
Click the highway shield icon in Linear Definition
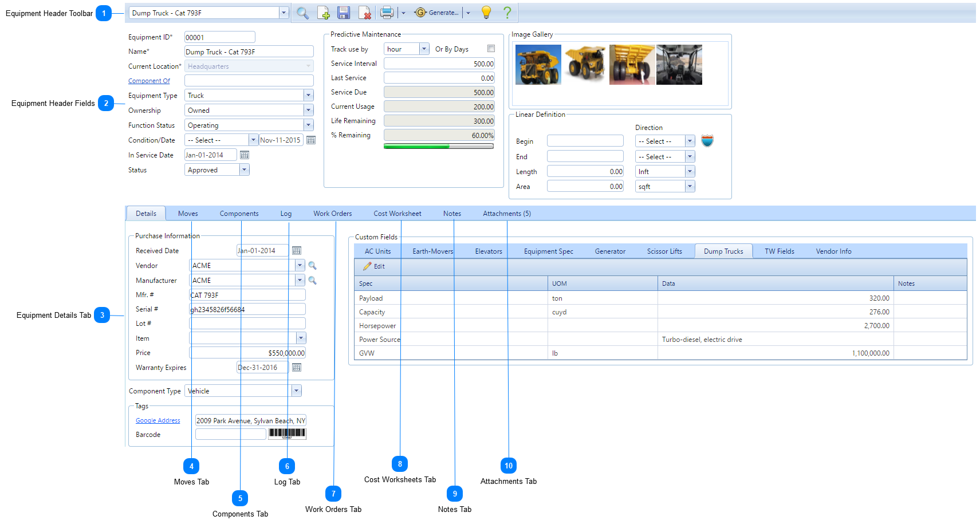coord(707,141)
